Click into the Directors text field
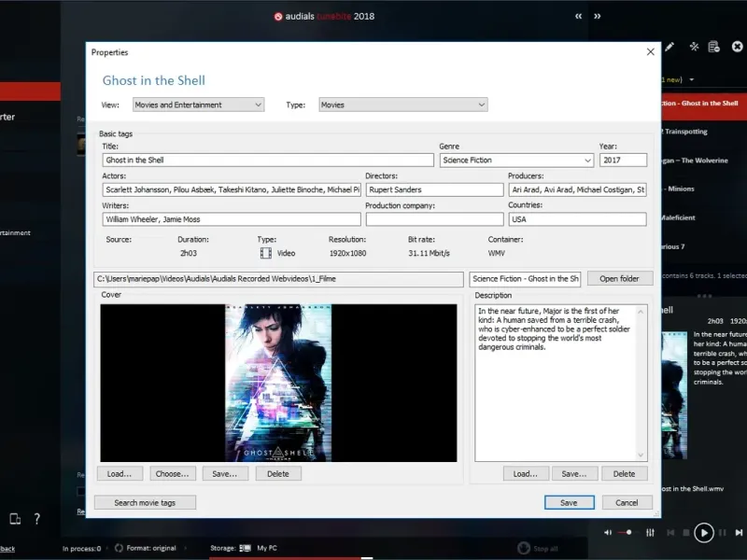 tap(434, 190)
